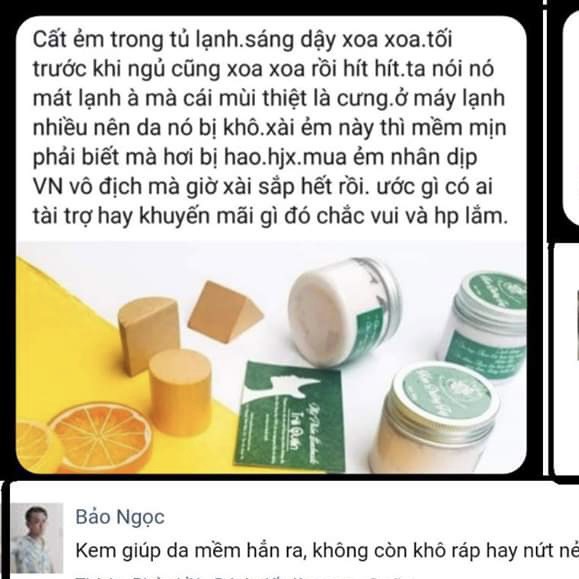
Task: Click the partially visible panel at right middle
Action: [x=566, y=359]
